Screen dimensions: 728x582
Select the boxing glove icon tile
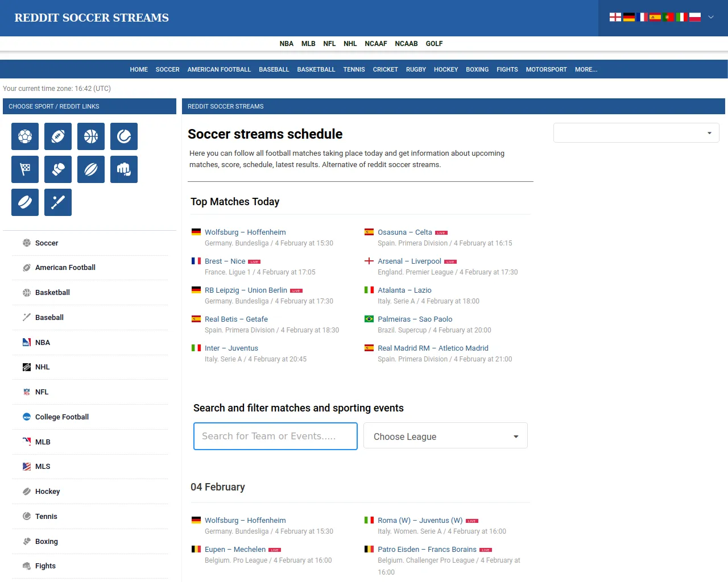click(x=58, y=169)
